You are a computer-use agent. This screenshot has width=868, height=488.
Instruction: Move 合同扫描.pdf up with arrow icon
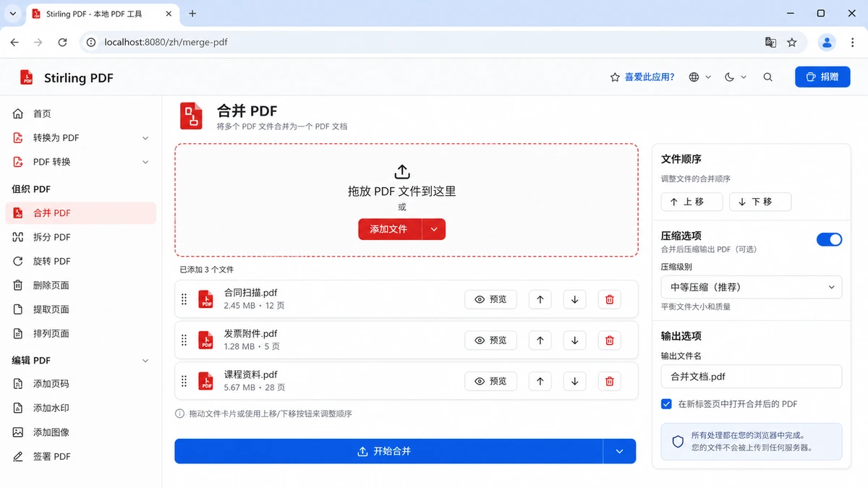(x=540, y=299)
